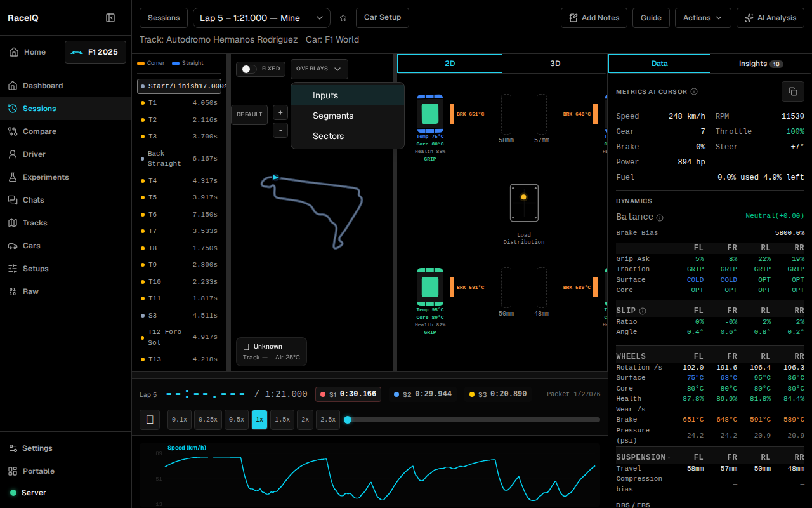This screenshot has width=812, height=508.
Task: Open the Dashboard page from sidebar
Action: coord(66,86)
